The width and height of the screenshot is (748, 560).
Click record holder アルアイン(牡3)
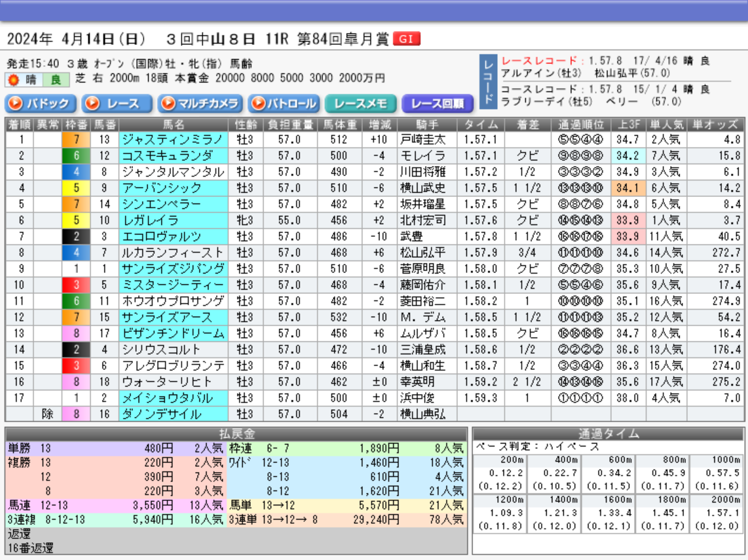click(541, 73)
